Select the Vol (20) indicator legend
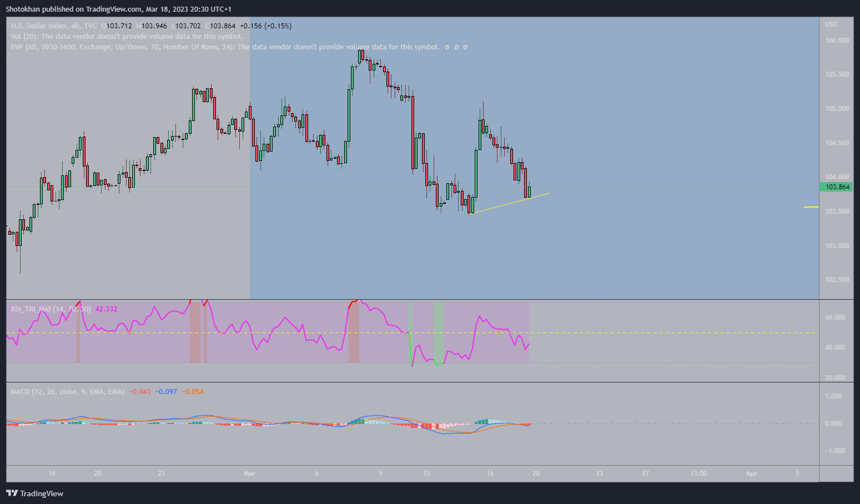Viewport: 860px width, 504px height. 127,37
